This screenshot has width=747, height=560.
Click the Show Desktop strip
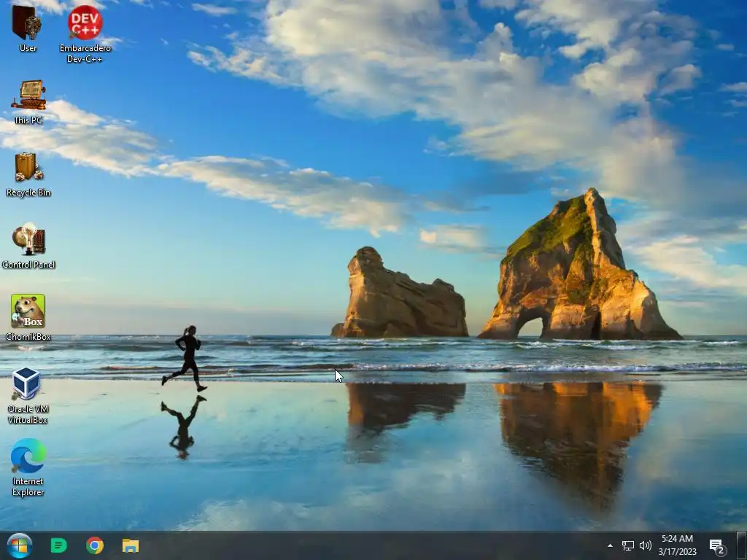(x=741, y=545)
